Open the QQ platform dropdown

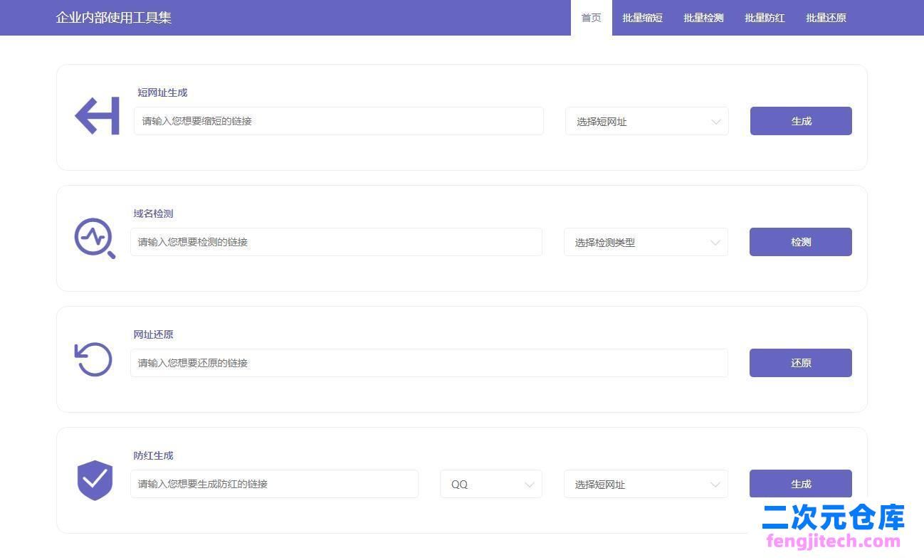pos(491,484)
